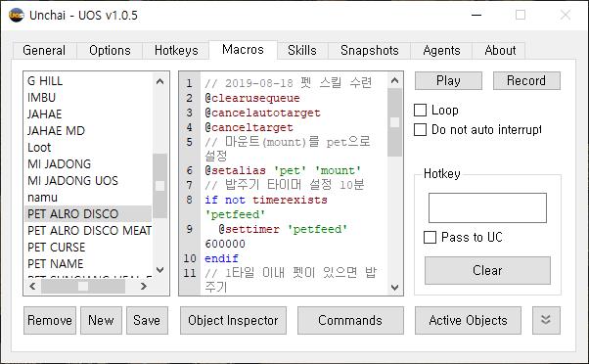The height and width of the screenshot is (364, 589).
Task: Select the PET ALRO DISCO macro
Action: (x=89, y=213)
